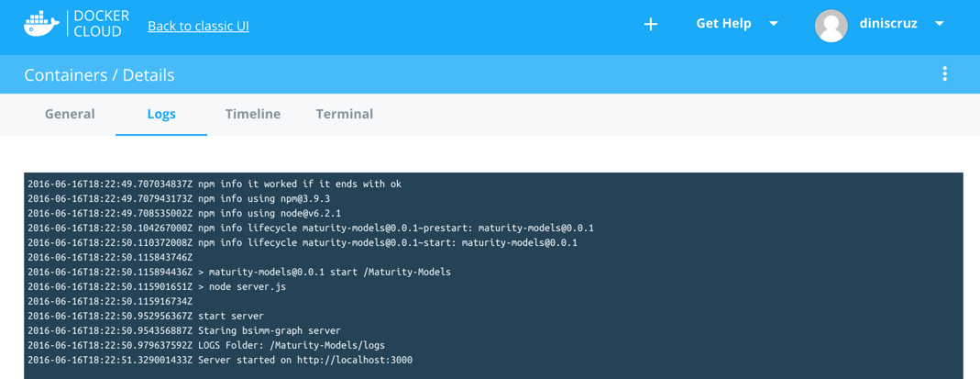Open the three-dot container actions menu
980x379 pixels.
pos(944,74)
